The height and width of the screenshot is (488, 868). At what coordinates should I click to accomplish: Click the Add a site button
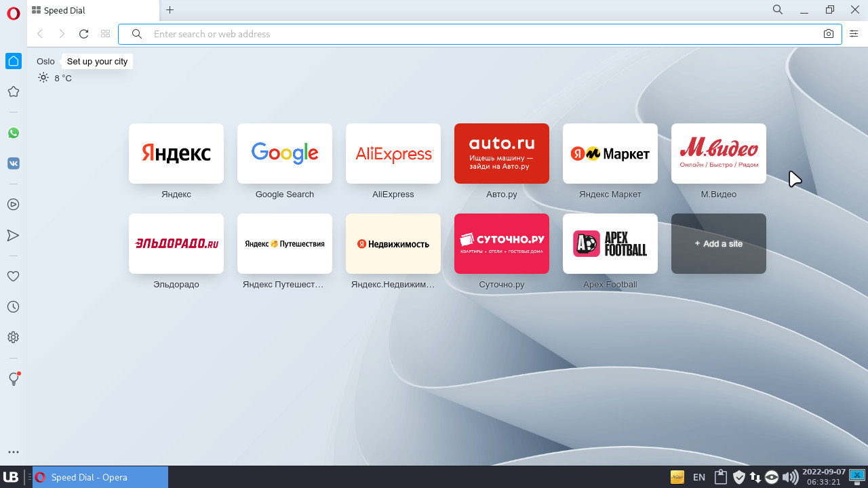(719, 243)
